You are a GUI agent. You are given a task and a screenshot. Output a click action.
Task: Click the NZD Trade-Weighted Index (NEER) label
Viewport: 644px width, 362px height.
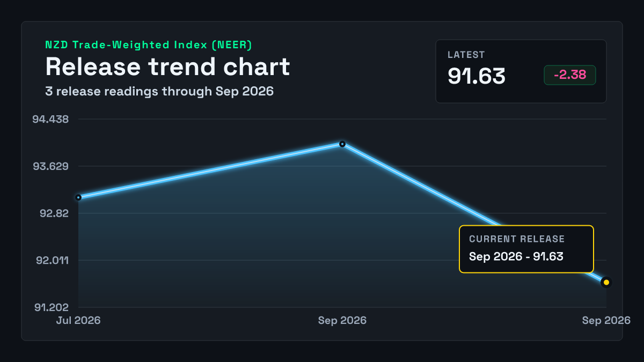(x=149, y=45)
